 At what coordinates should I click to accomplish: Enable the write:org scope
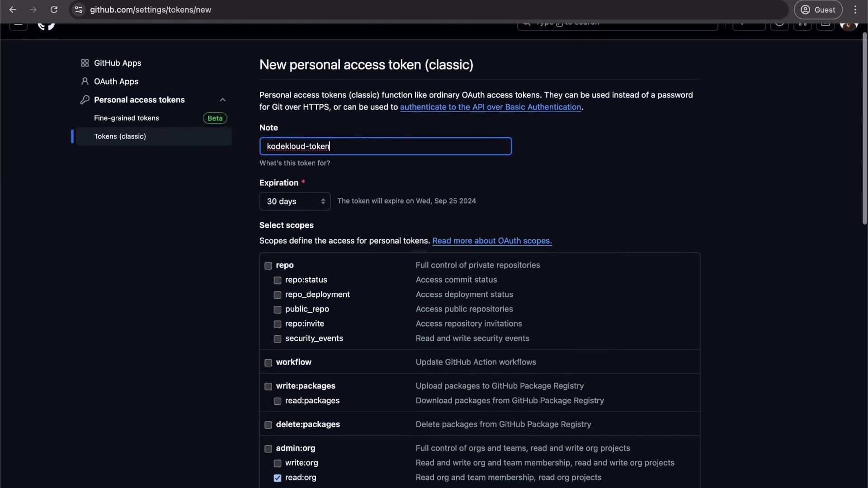tap(278, 464)
